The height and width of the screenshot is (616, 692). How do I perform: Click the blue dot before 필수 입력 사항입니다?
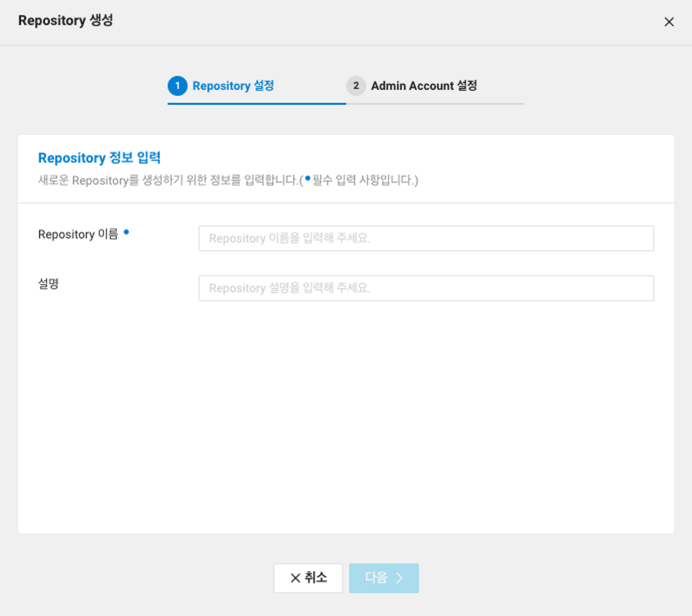coord(308,178)
